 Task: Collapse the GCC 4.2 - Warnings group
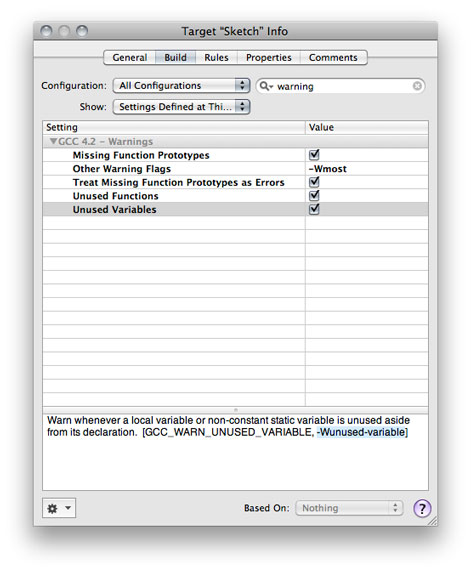click(54, 141)
